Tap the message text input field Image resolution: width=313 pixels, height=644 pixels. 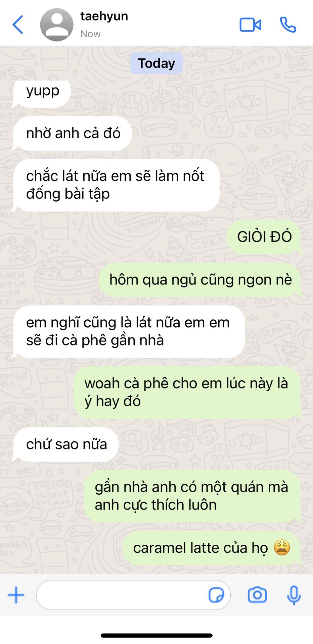tap(133, 595)
